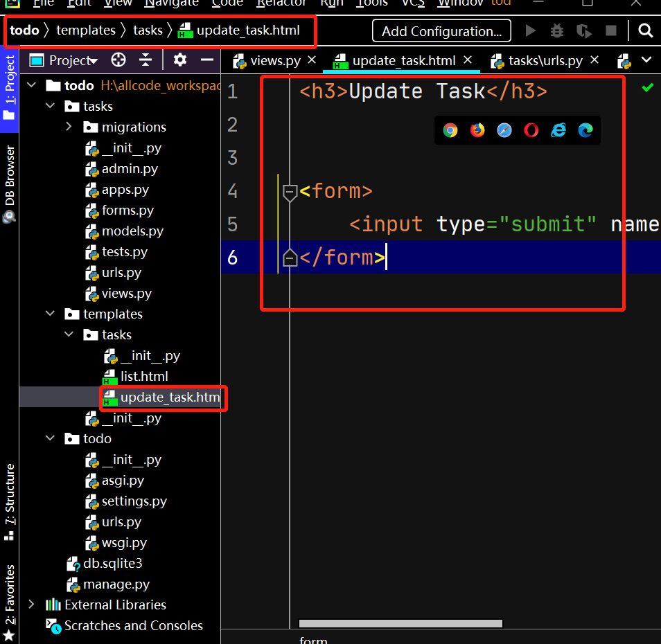Toggle the 1: Project tool window
661x644 pixels.
9,87
